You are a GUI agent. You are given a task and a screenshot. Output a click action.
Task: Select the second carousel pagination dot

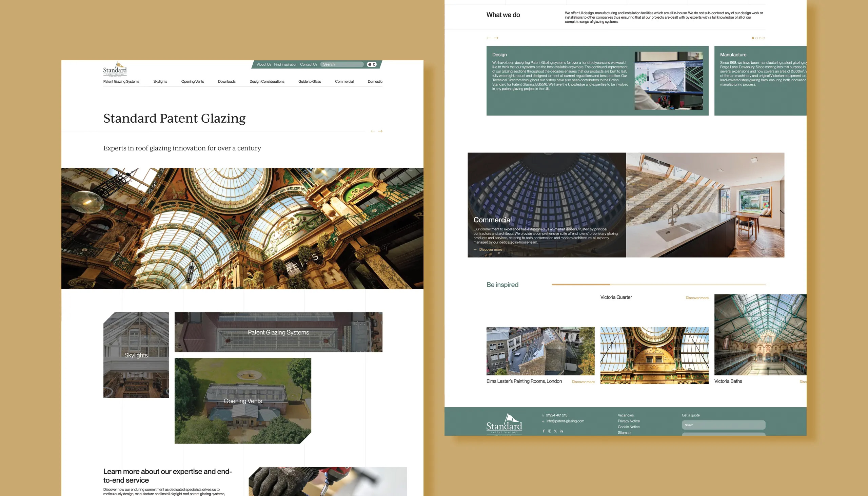pyautogui.click(x=756, y=38)
